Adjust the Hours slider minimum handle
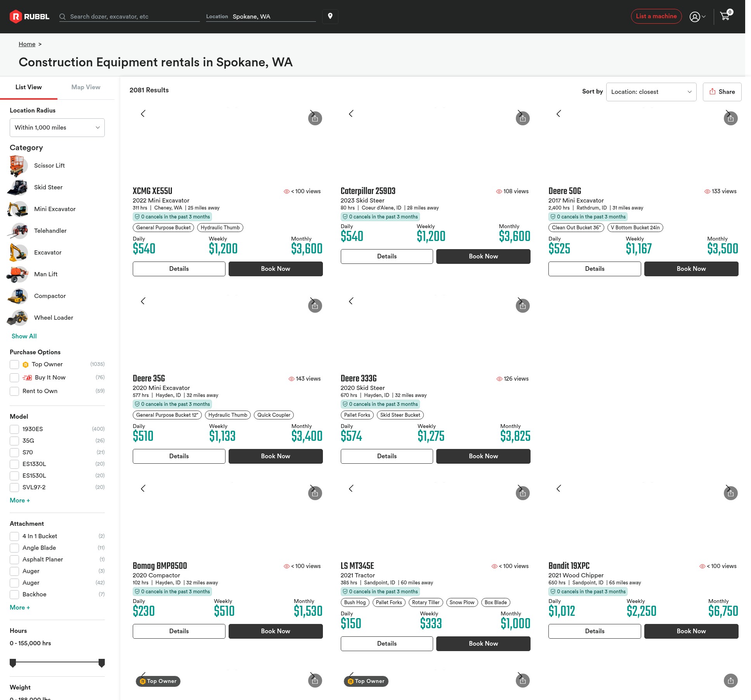The image size is (751, 700). 13,663
